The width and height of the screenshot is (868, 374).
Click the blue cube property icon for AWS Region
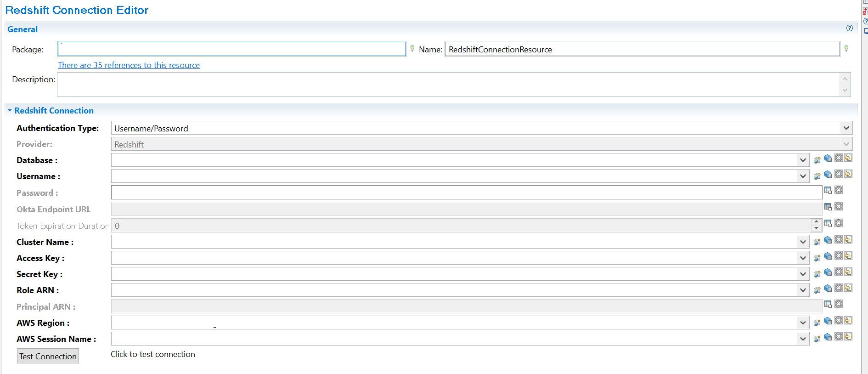[828, 321]
